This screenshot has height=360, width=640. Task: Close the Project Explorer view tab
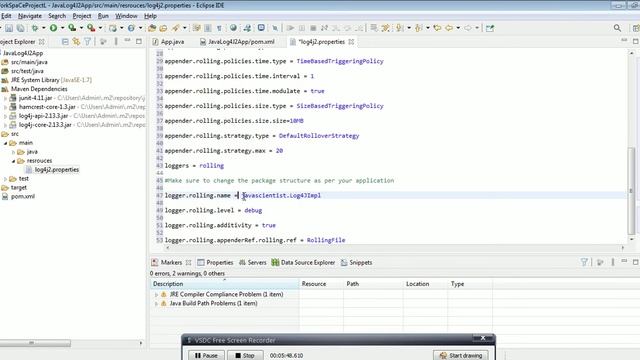(x=42, y=42)
